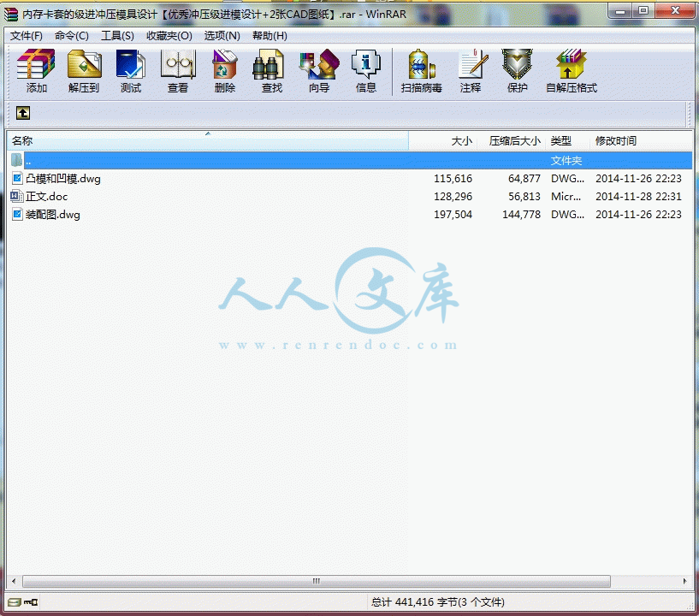Viewport: 699px width, 616px height.
Task: Sort by 修改时间 column header
Action: coord(641,141)
